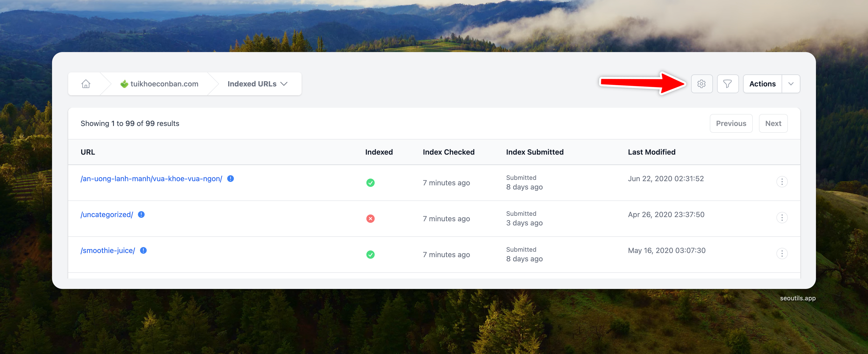Open the /smoothie-juice/ URL link
Screen dimensions: 868x354
point(108,250)
